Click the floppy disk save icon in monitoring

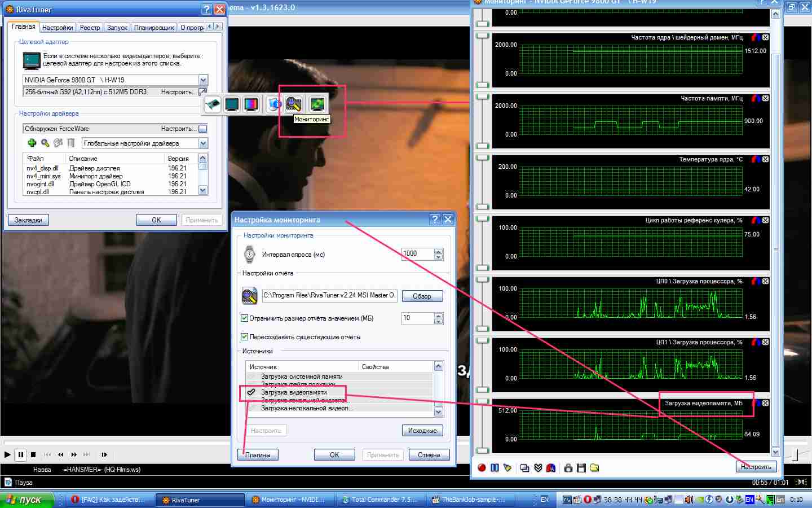pyautogui.click(x=581, y=468)
